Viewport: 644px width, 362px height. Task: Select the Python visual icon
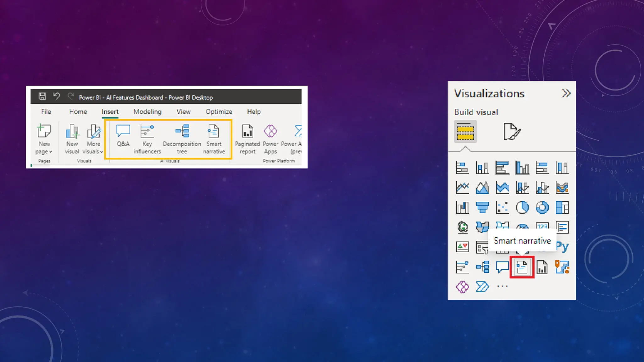click(562, 247)
